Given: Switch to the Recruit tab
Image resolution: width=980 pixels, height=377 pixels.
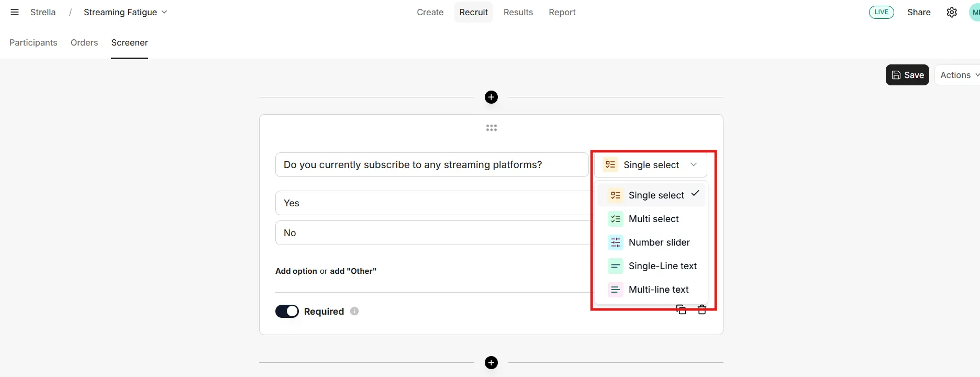Looking at the screenshot, I should [x=473, y=12].
